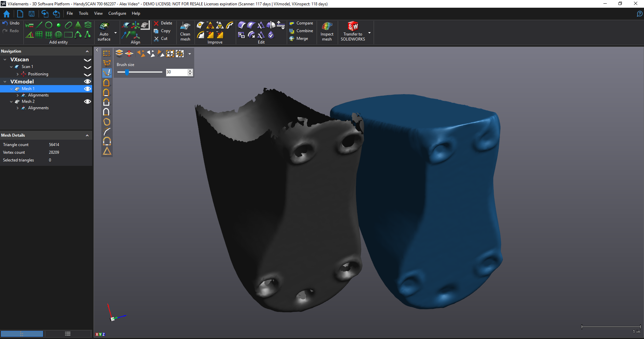Expand Alignments under Mesh 2
The image size is (644, 339).
18,108
